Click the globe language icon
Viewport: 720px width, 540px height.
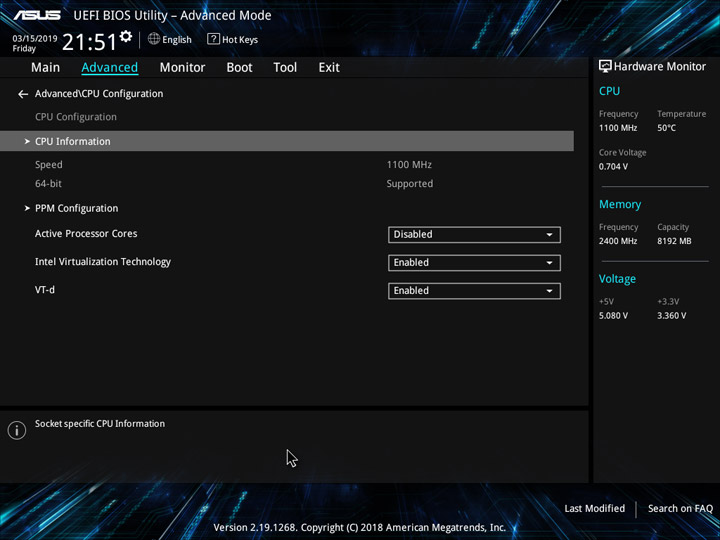pos(154,39)
